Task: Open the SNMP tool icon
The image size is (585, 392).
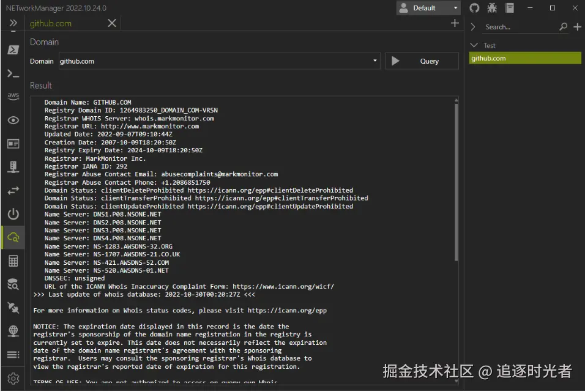Action: point(13,167)
